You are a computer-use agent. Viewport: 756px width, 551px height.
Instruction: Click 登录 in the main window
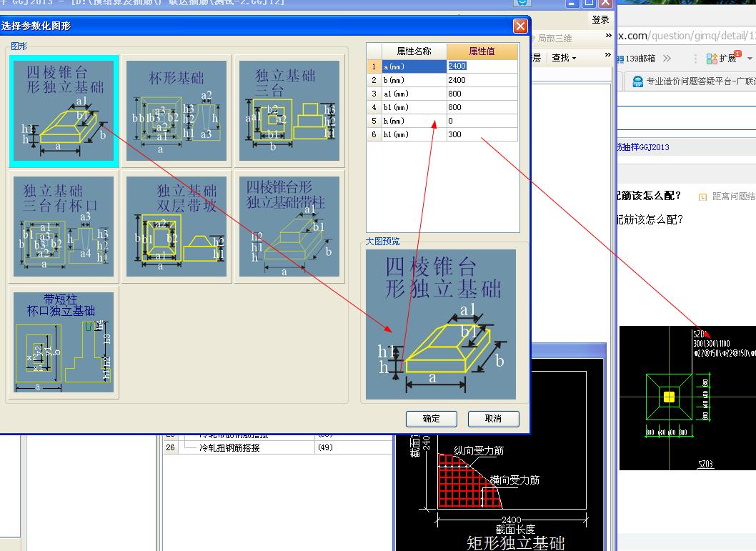point(600,20)
